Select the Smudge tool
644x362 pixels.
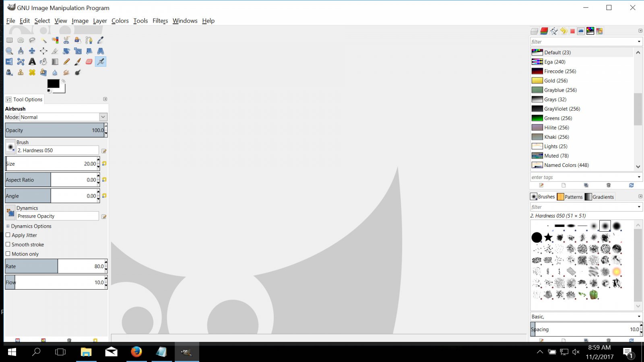coord(66,72)
